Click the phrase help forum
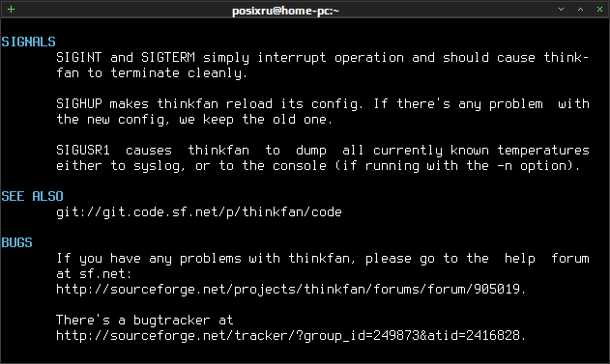 coord(546,259)
